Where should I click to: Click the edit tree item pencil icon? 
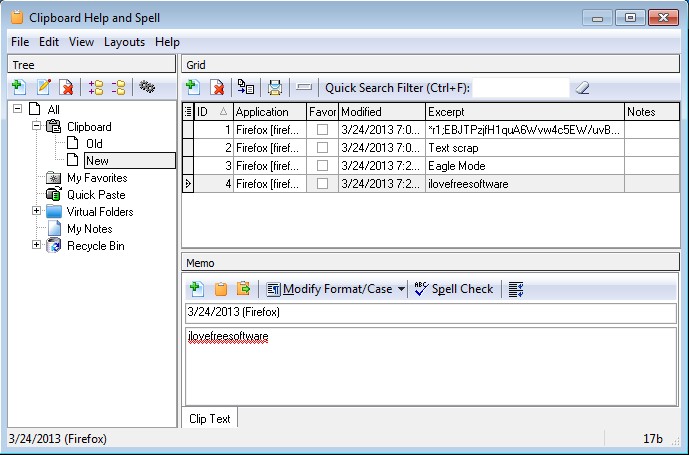[x=43, y=88]
